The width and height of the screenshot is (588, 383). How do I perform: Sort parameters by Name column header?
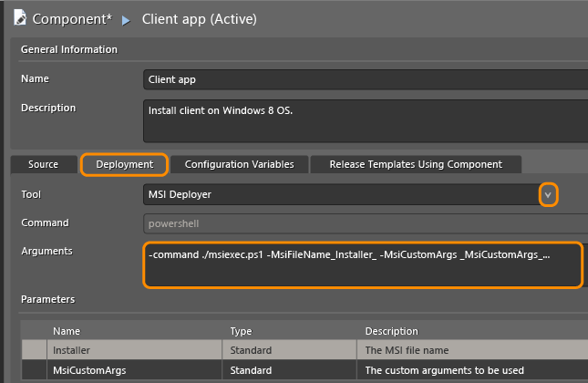tap(137, 331)
